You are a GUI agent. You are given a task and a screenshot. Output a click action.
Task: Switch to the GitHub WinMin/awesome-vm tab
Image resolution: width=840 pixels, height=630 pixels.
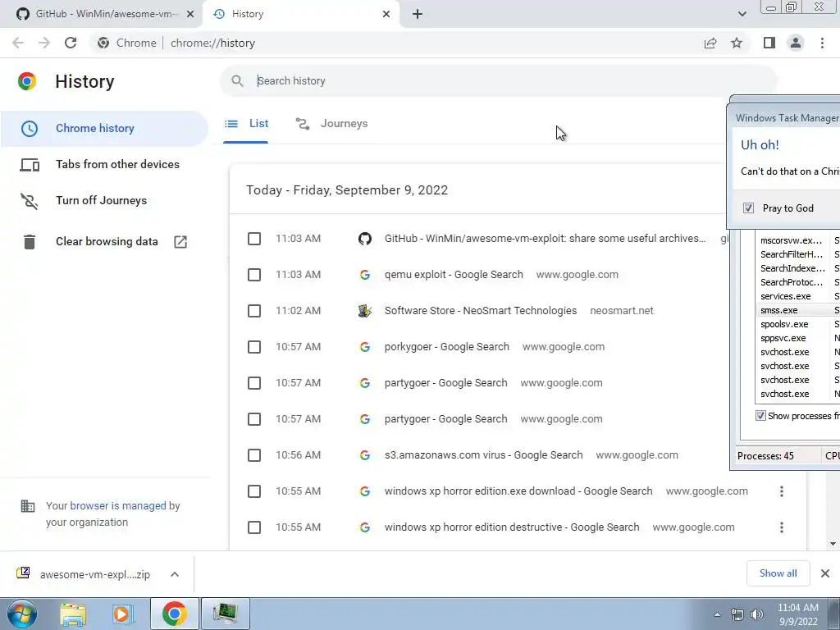(101, 14)
